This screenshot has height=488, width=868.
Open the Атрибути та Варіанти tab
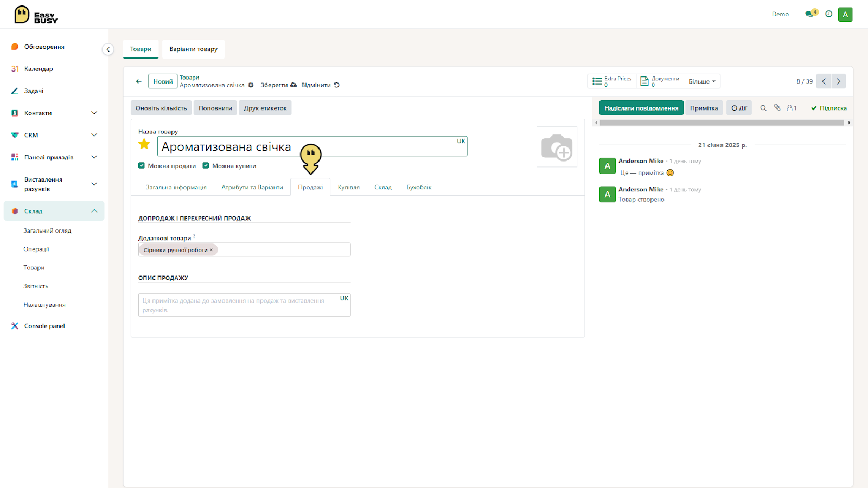(252, 187)
